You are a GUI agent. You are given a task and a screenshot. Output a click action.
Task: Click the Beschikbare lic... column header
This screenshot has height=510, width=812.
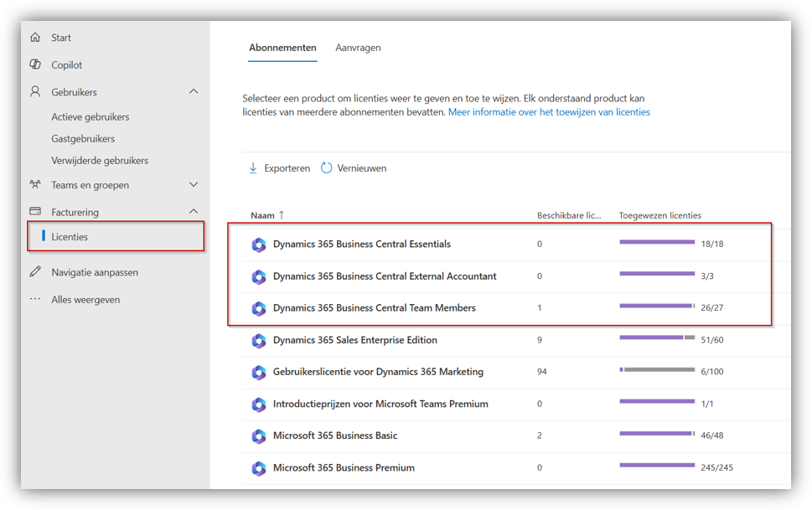pos(569,215)
